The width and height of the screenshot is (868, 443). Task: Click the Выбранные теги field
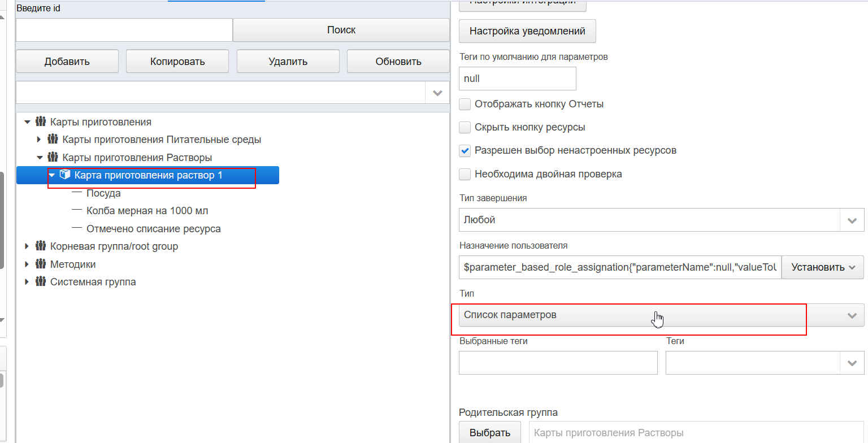(558, 363)
